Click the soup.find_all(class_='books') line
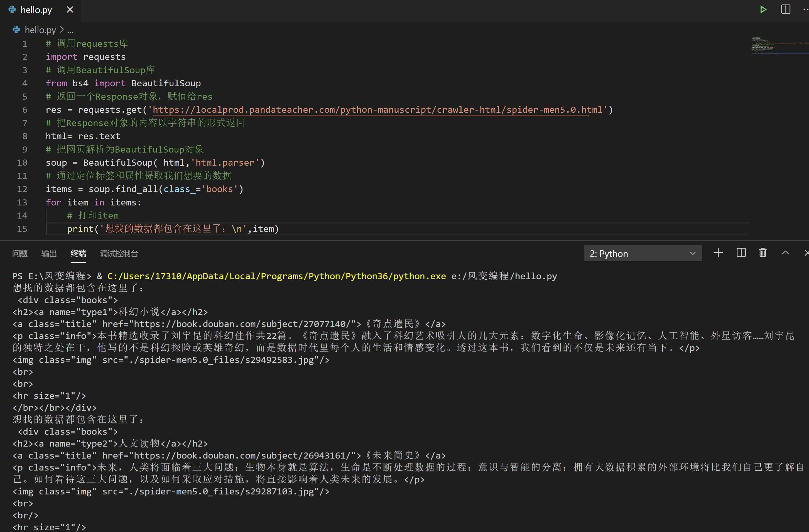This screenshot has height=532, width=809. (145, 189)
